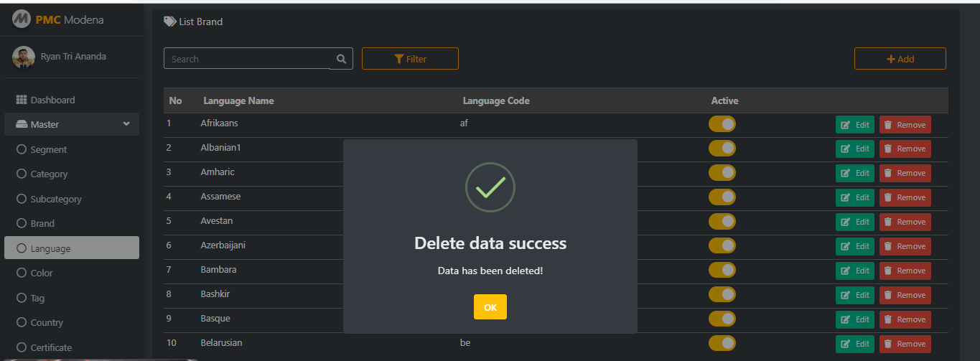
Task: Open Dashboard via its grid icon
Action: coord(22,100)
